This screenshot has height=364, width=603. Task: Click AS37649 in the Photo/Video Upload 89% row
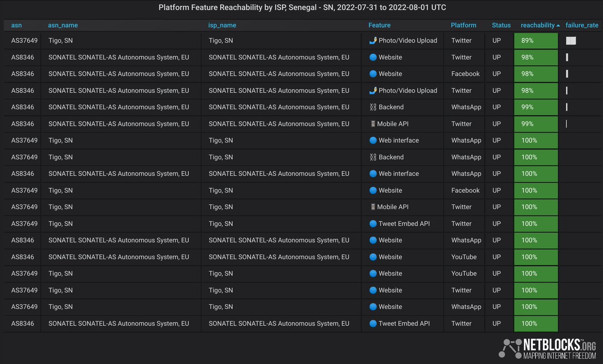coord(25,41)
